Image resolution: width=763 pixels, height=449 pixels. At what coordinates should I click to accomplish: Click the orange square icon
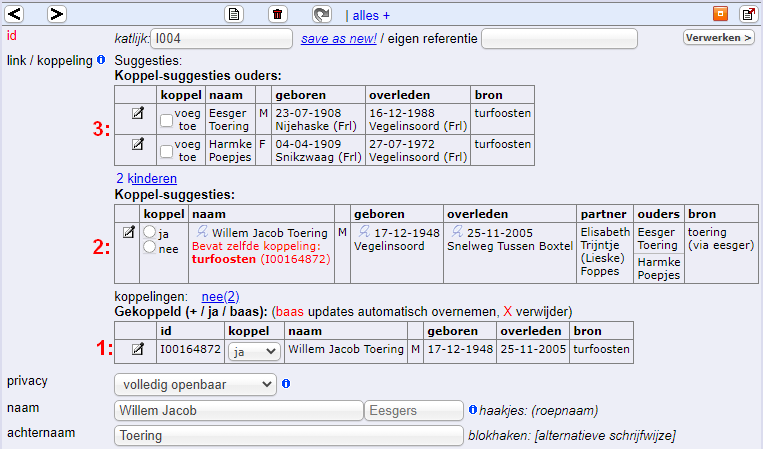pyautogui.click(x=720, y=14)
